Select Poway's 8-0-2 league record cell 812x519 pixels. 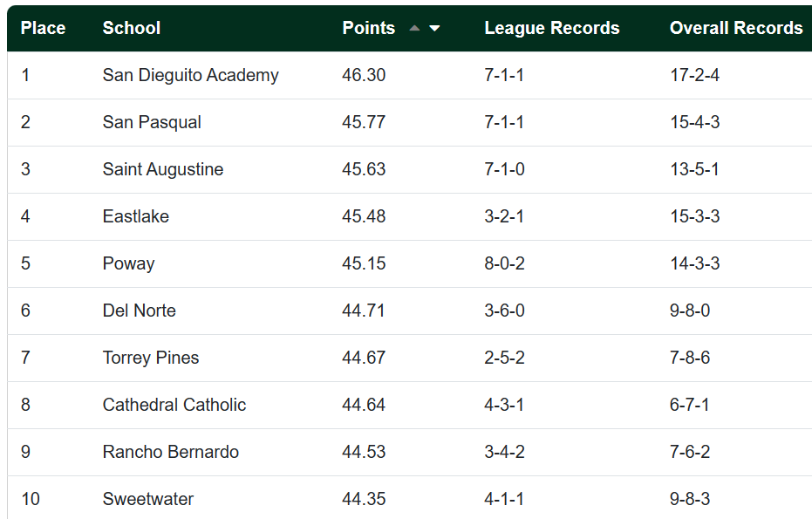click(x=504, y=263)
